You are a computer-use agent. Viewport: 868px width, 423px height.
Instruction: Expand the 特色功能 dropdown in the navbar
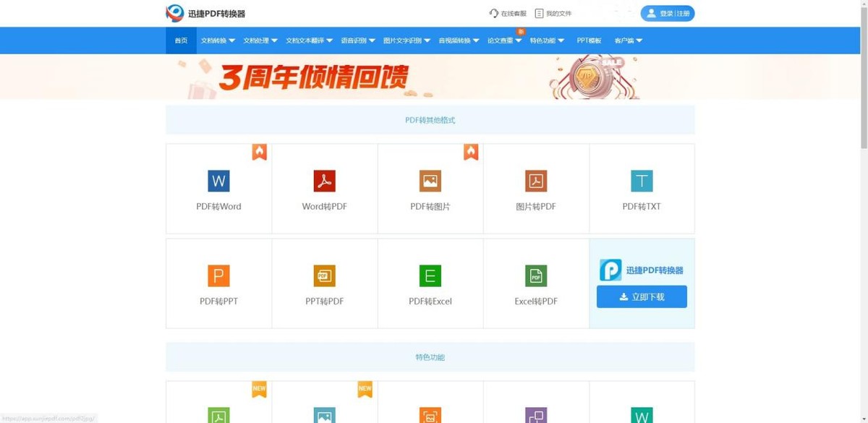(547, 40)
